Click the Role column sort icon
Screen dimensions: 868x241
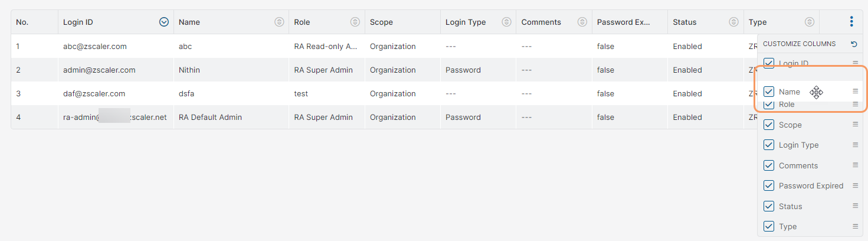(355, 22)
